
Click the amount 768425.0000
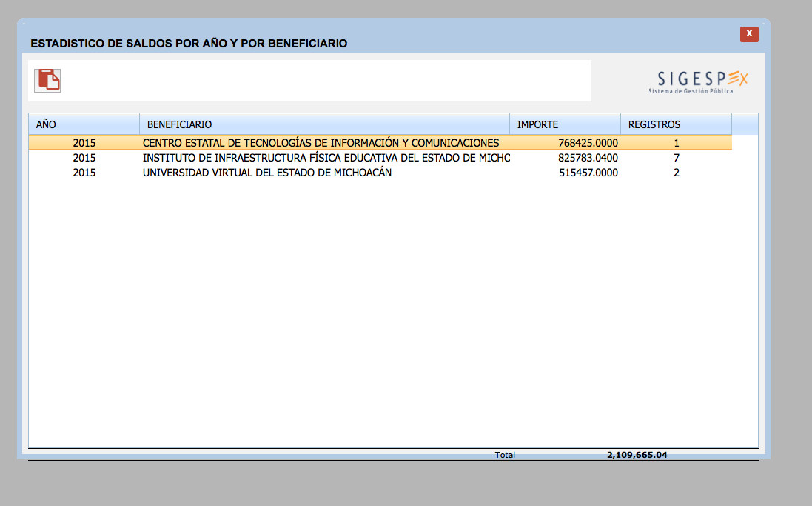pyautogui.click(x=588, y=142)
